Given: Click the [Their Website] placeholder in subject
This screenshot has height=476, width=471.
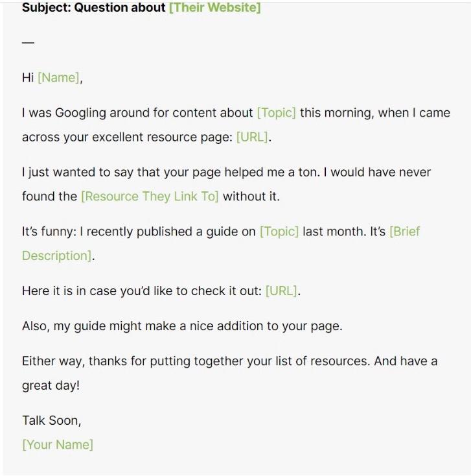Looking at the screenshot, I should (x=214, y=7).
